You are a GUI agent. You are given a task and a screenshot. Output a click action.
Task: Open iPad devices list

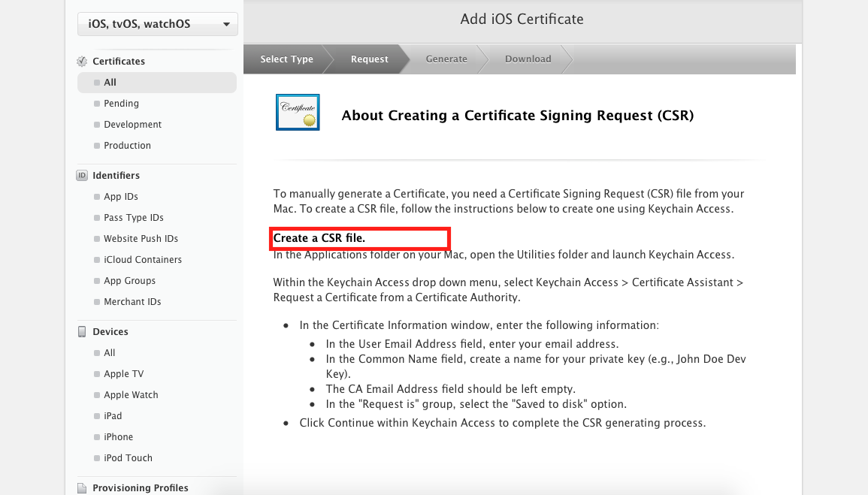(x=113, y=416)
